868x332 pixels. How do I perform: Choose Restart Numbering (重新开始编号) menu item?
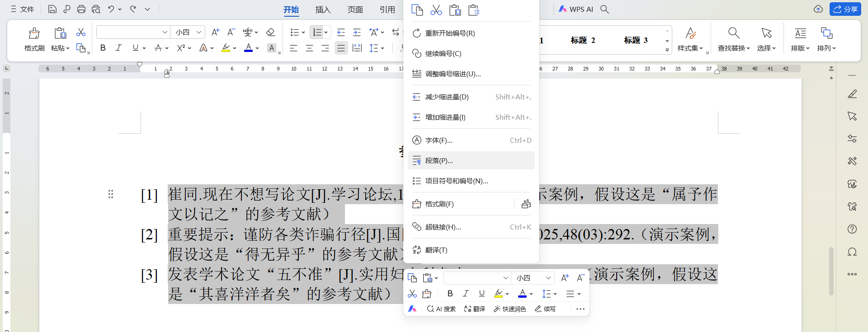(x=471, y=33)
